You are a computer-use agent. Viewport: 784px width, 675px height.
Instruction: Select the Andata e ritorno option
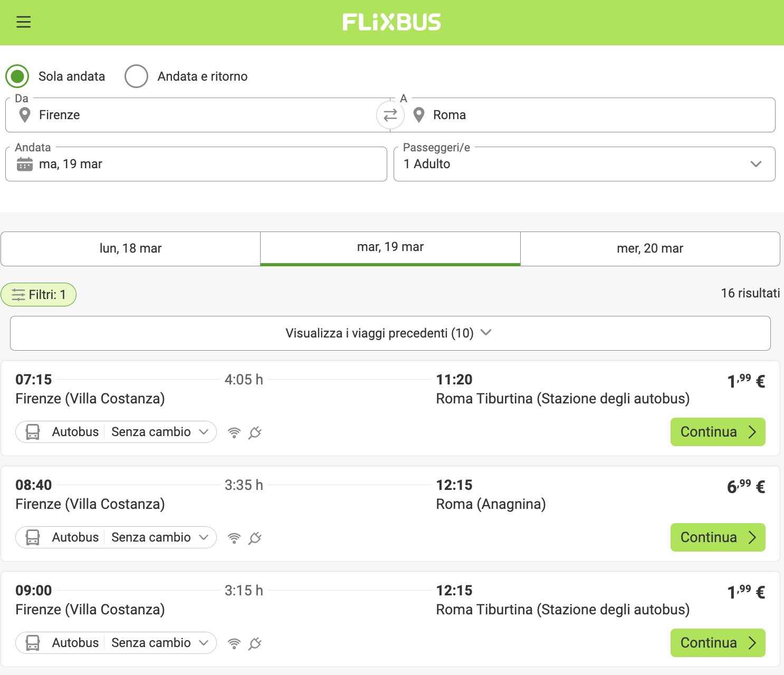(136, 76)
